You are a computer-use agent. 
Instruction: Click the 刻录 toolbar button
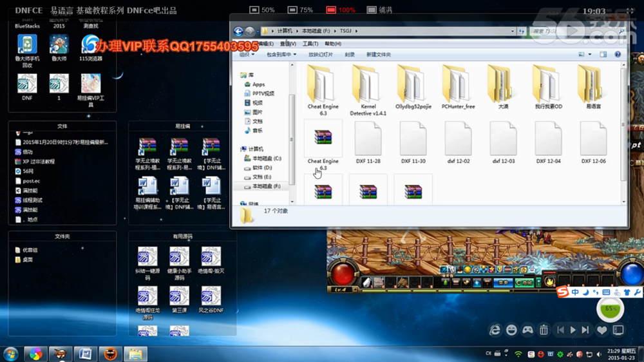click(350, 55)
